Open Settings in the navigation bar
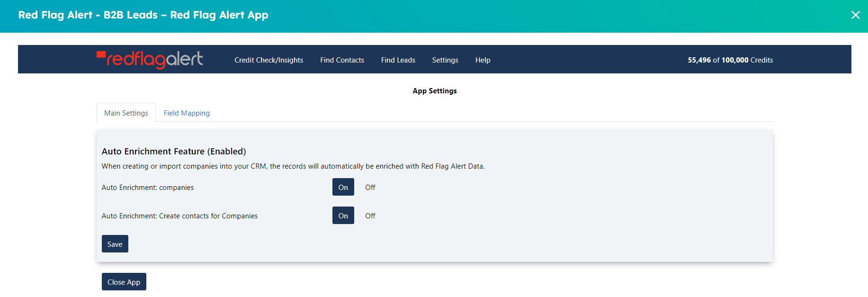The image size is (868, 297). point(445,60)
